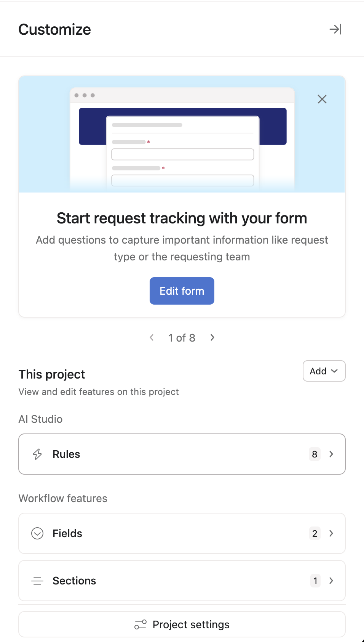
Task: Click the Fields circle-chevron icon
Action: coord(37,533)
